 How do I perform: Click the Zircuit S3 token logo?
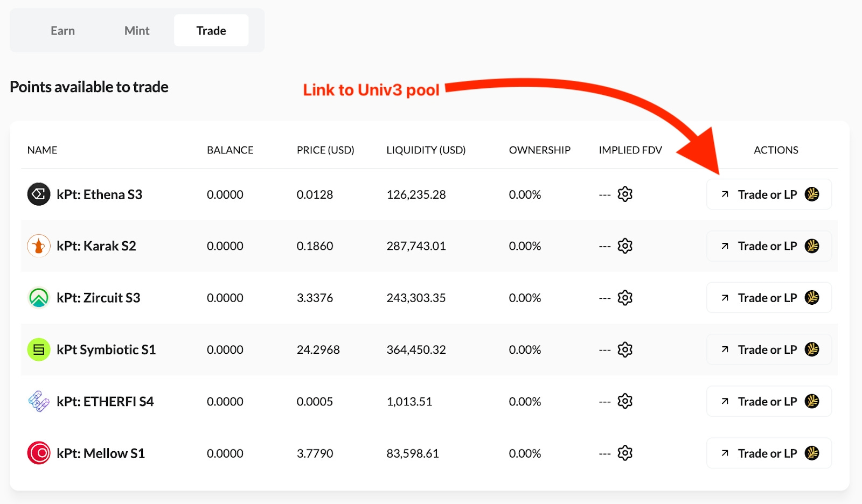pos(39,298)
